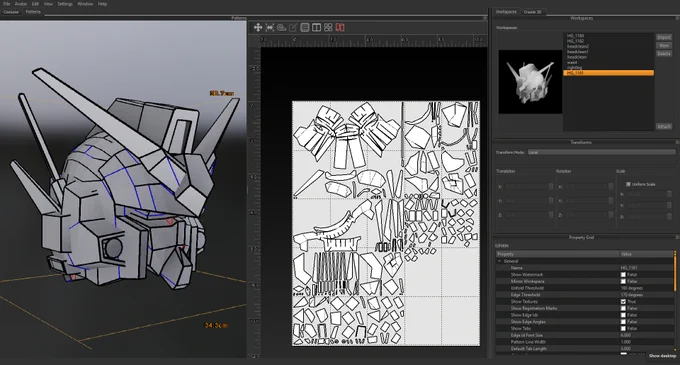Viewport: 680px width, 365px height.
Task: Uncheck the Show Textures checkbox
Action: (623, 301)
